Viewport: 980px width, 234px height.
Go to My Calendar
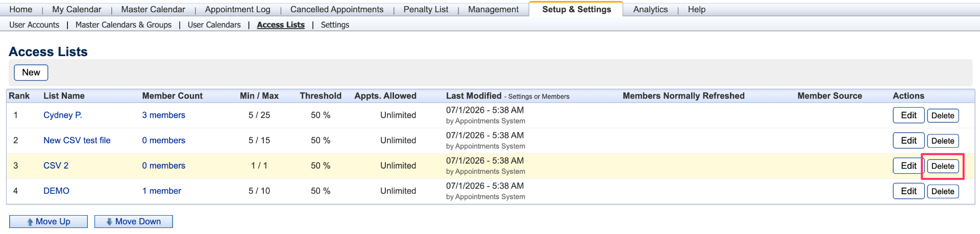(x=77, y=9)
